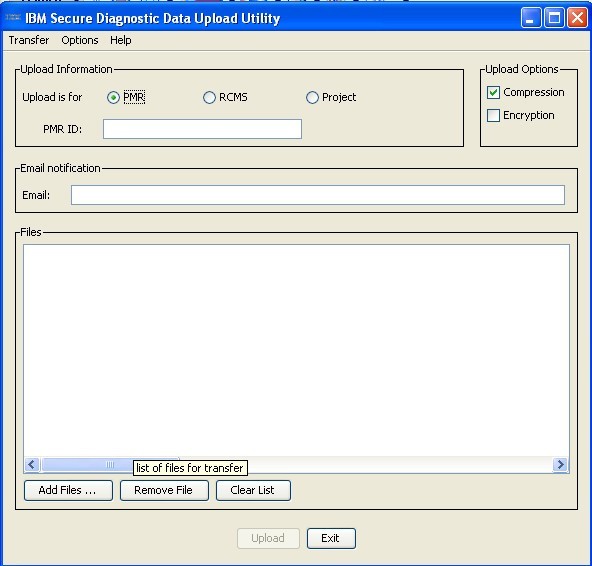The image size is (592, 566).
Task: Uncheck the Compression checkbox
Action: pyautogui.click(x=493, y=93)
